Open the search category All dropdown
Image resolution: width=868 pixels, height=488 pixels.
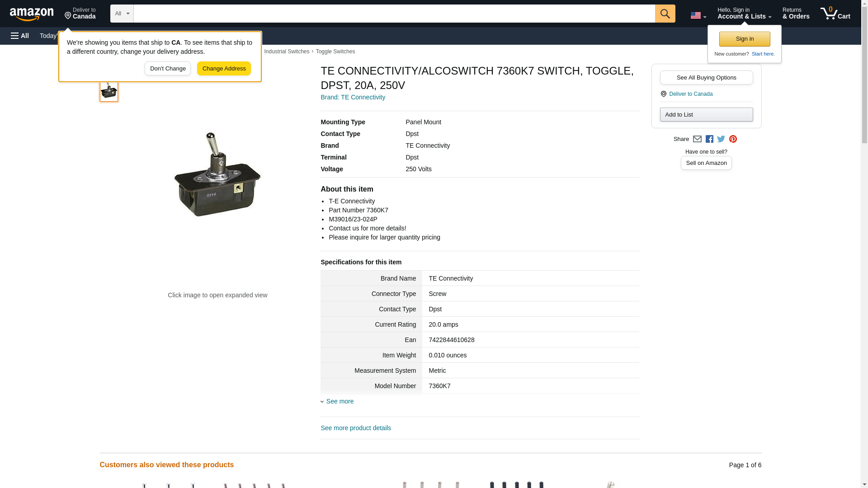point(122,14)
